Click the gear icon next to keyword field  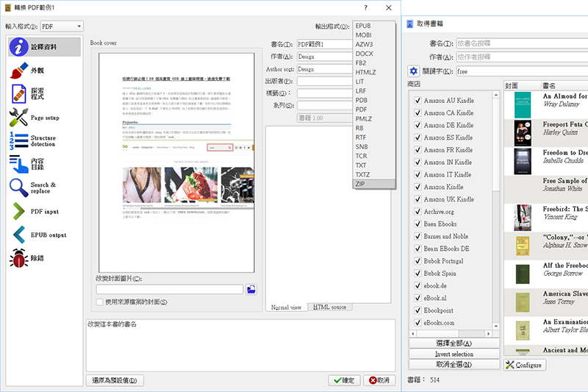point(413,71)
